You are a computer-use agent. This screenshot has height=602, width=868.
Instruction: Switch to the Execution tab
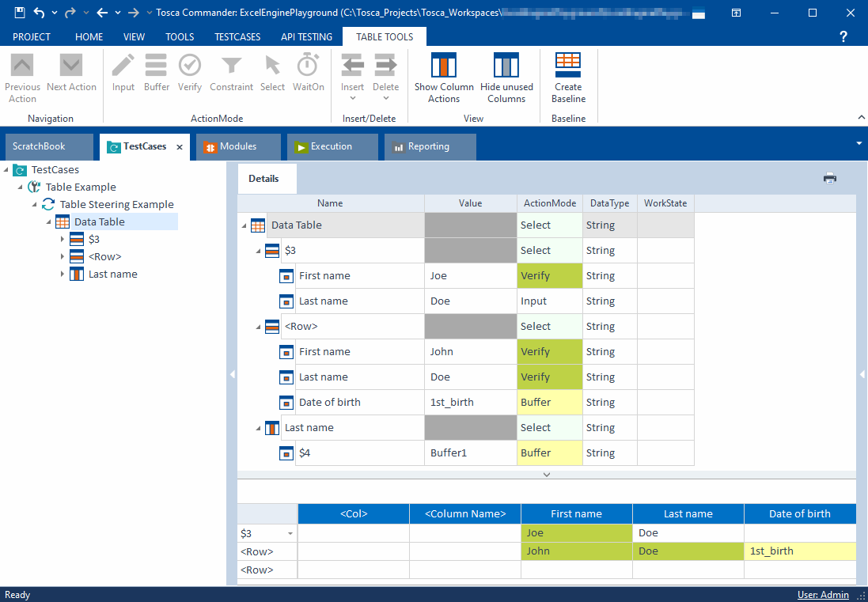[331, 146]
